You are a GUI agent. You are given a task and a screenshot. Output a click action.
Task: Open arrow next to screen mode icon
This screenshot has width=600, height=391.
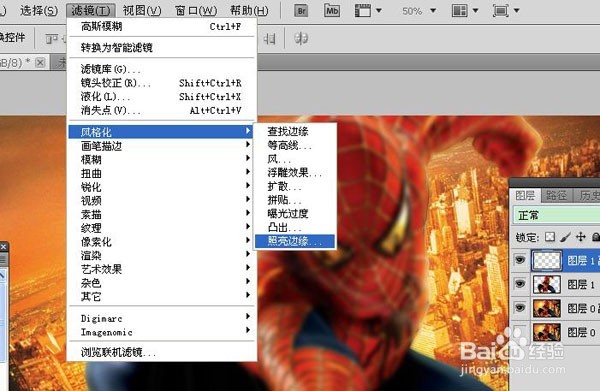[x=517, y=10]
